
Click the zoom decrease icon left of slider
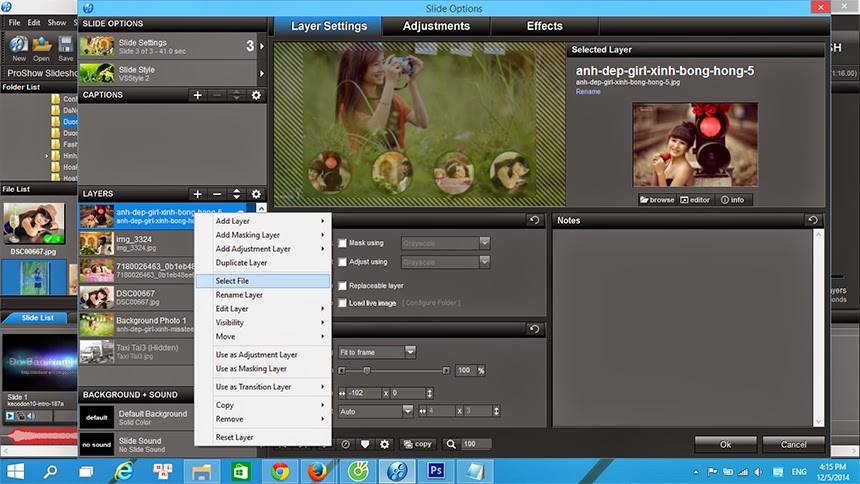point(342,370)
